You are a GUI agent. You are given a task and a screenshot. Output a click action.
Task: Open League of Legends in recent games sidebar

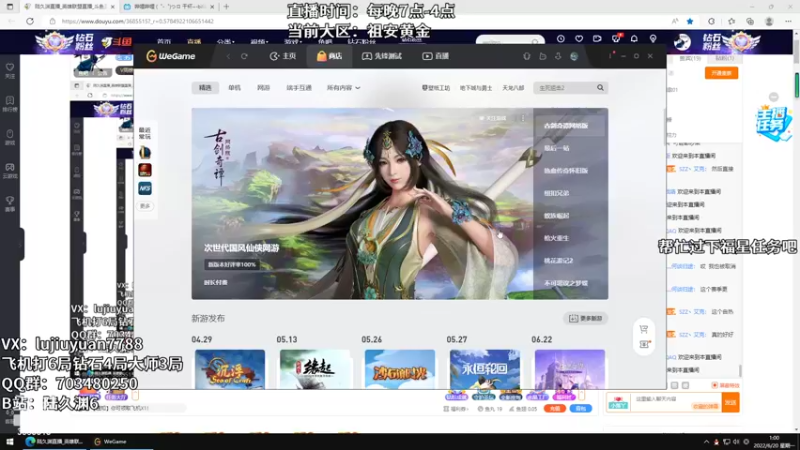(x=145, y=152)
